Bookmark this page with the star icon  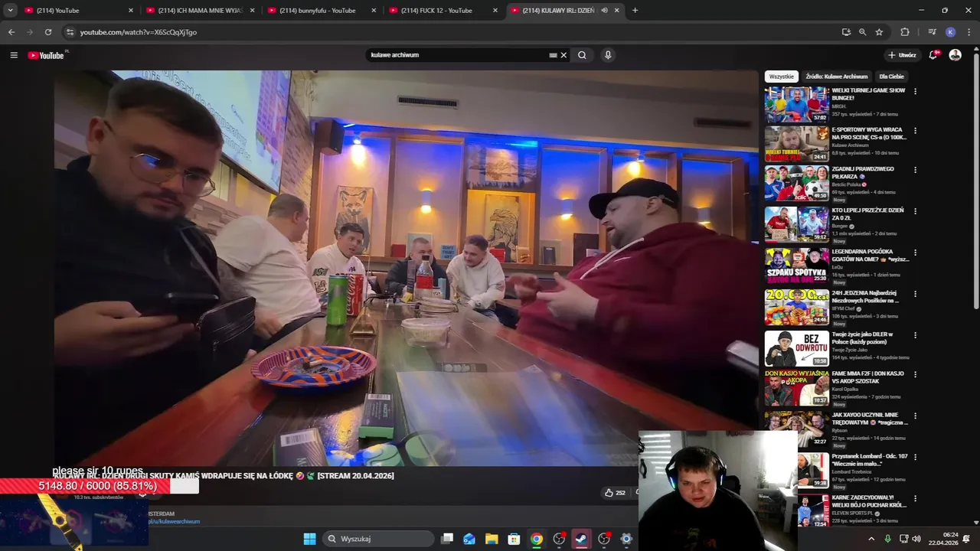coord(879,32)
